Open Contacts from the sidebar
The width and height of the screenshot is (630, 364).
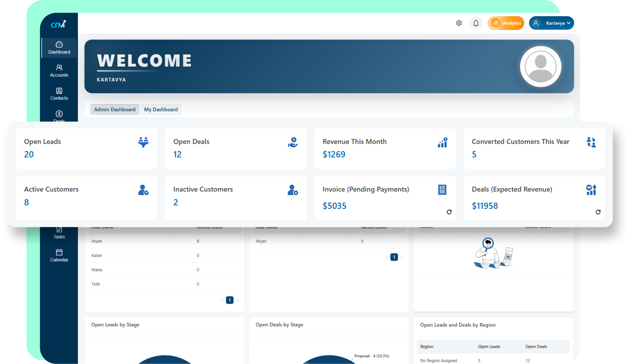(59, 94)
